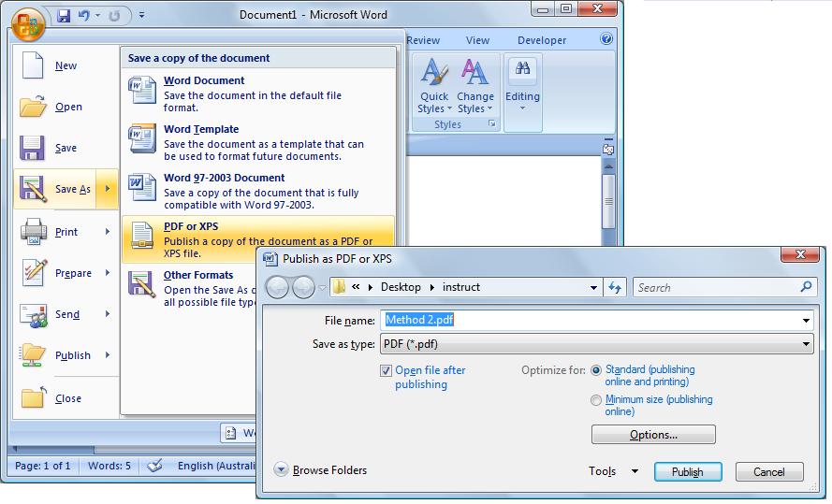Switch to the Review ribbon tab
Viewport: 832px width, 504px height.
point(423,40)
